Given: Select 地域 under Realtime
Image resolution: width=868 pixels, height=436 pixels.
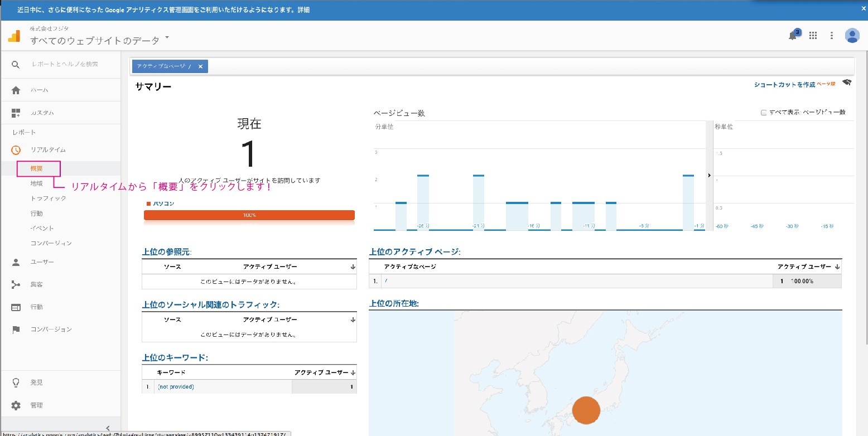Looking at the screenshot, I should coord(37,183).
